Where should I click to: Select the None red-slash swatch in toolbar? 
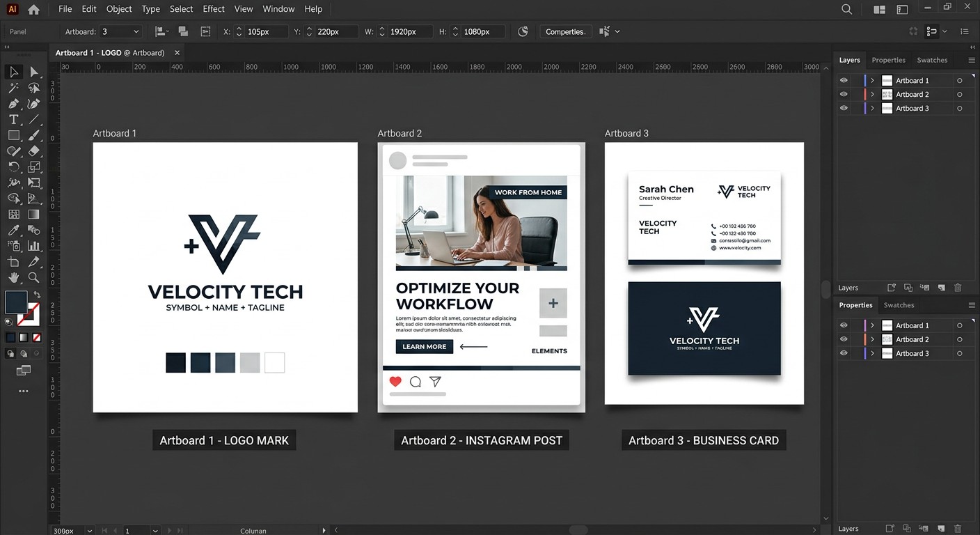tap(37, 337)
